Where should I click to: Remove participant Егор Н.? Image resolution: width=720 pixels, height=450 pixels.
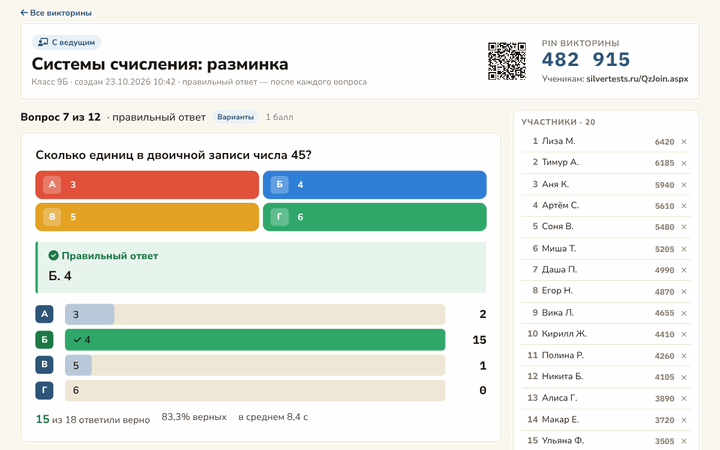(x=684, y=292)
